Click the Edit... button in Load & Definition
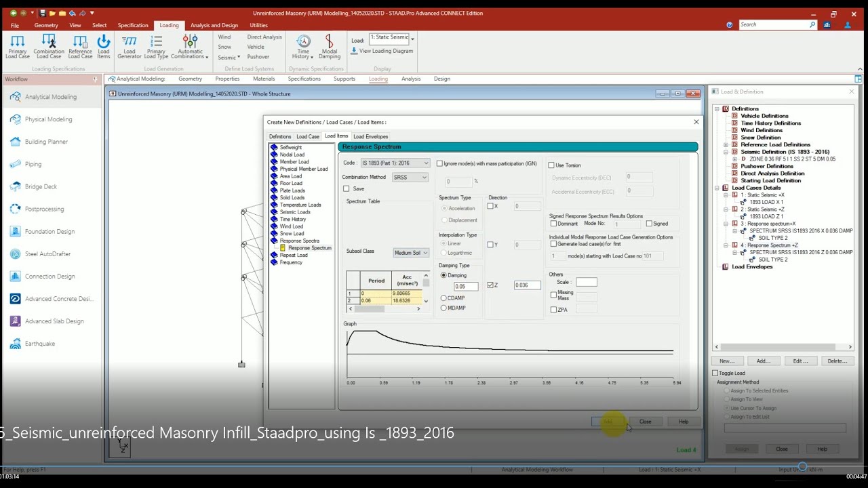 coord(800,361)
